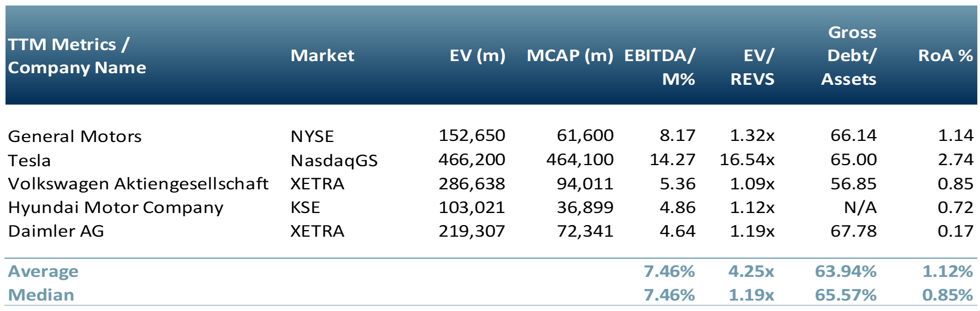This screenshot has width=980, height=311.
Task: Select the RoA % column header
Action: pos(945,56)
